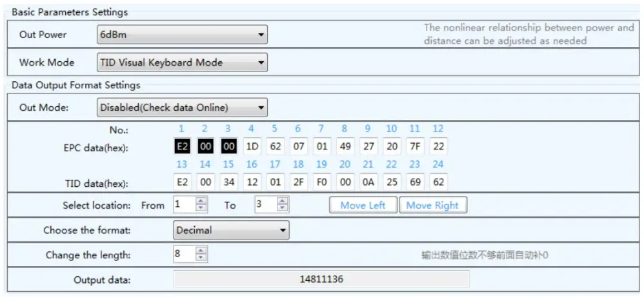Click the Work Mode label
This screenshot has width=644, height=297.
click(47, 62)
